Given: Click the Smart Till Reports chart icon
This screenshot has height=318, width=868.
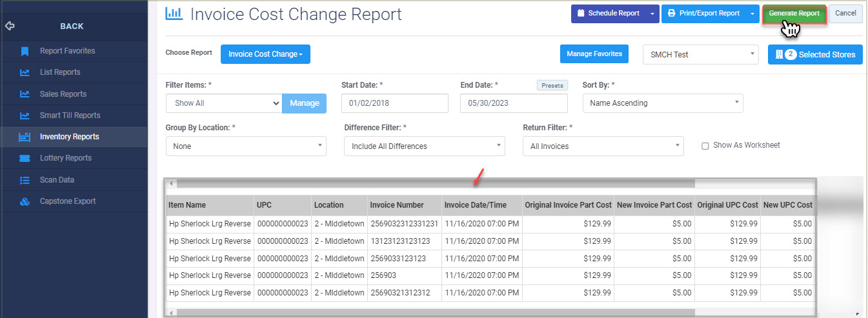Looking at the screenshot, I should click(25, 115).
